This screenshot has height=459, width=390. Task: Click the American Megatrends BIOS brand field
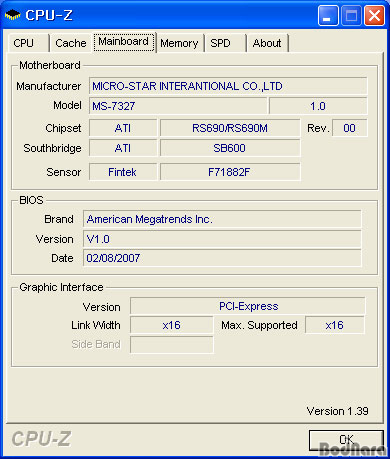[222, 219]
